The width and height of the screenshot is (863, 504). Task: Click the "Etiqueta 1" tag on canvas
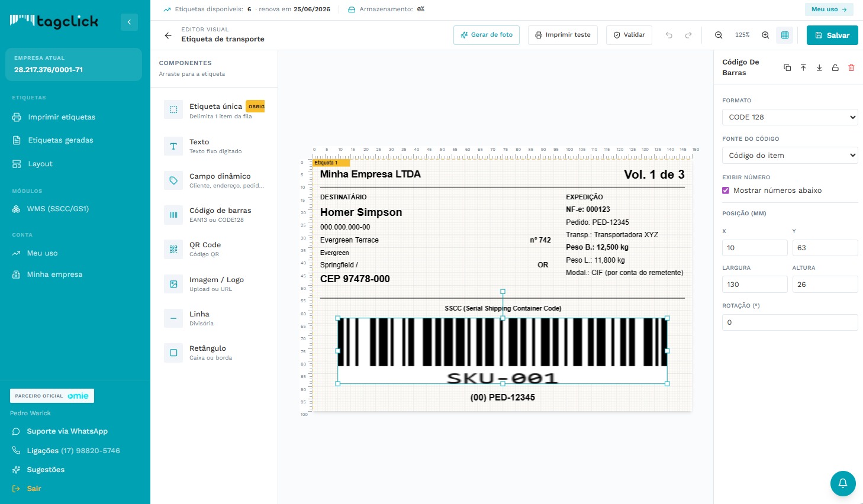click(x=331, y=163)
